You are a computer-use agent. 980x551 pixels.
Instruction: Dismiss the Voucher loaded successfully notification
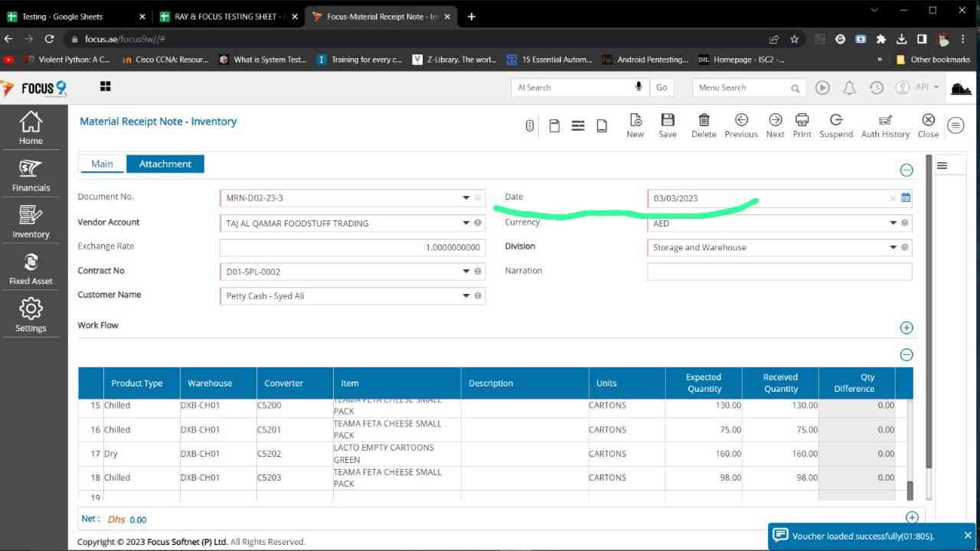pyautogui.click(x=968, y=535)
